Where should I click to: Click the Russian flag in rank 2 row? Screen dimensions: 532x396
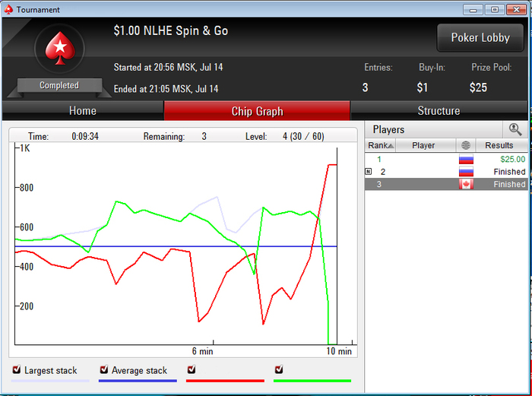click(466, 172)
